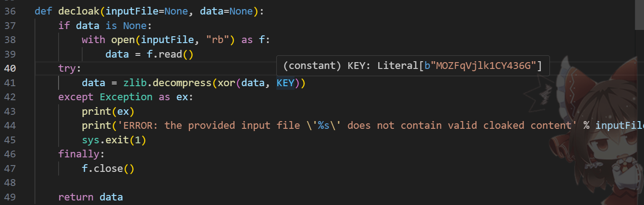Image resolution: width=644 pixels, height=205 pixels.
Task: Click the sys.exit(1) statement
Action: pyautogui.click(x=114, y=140)
